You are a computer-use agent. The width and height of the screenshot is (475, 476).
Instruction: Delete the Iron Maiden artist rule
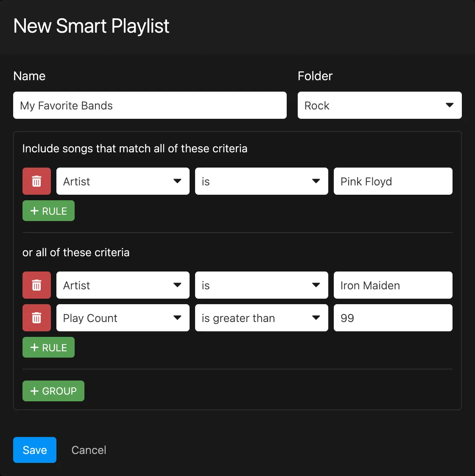(36, 285)
